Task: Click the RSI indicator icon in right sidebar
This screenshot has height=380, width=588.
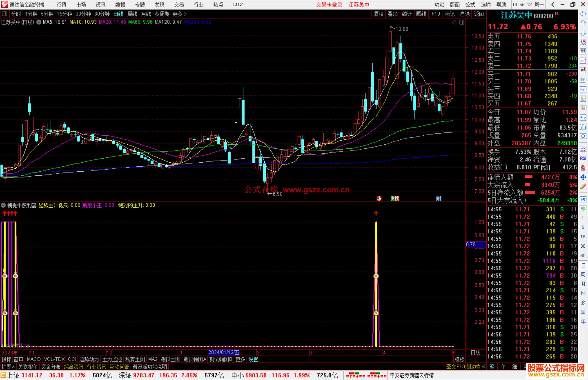Action: tap(583, 158)
